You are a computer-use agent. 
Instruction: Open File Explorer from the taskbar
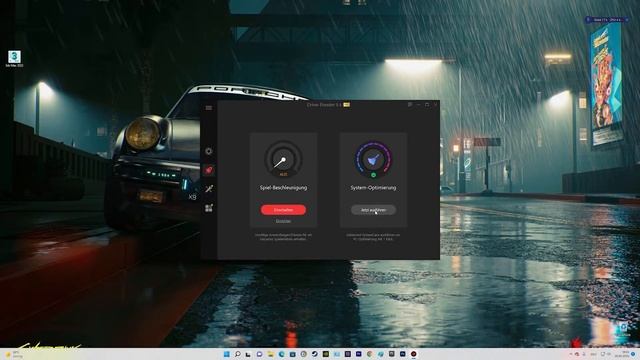click(271, 354)
